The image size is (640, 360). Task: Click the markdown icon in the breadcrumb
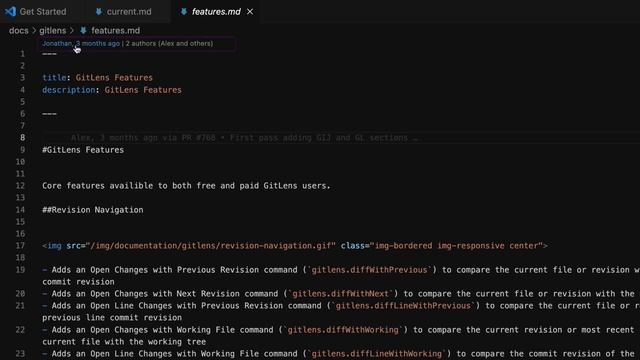(83, 31)
